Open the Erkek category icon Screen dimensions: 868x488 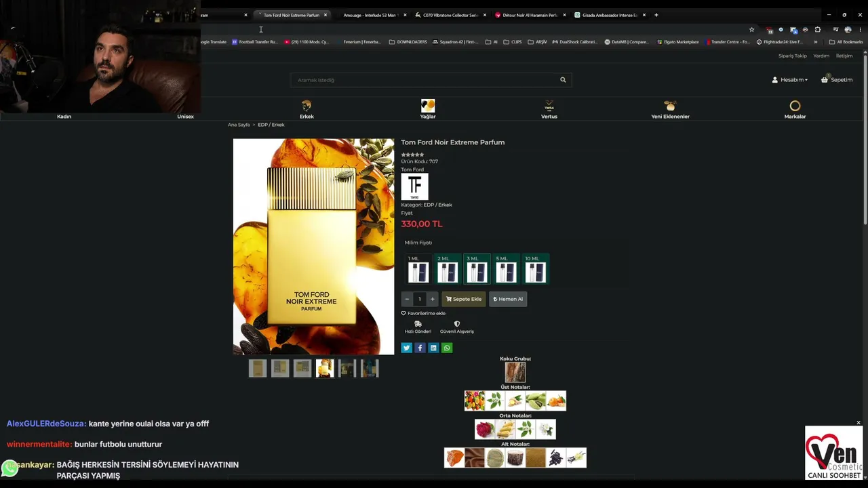(307, 106)
